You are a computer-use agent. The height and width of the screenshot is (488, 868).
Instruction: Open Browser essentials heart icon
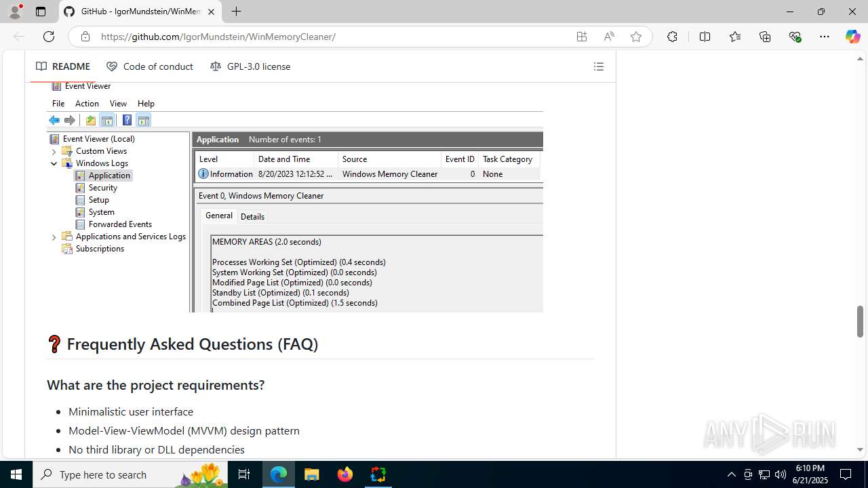(795, 37)
